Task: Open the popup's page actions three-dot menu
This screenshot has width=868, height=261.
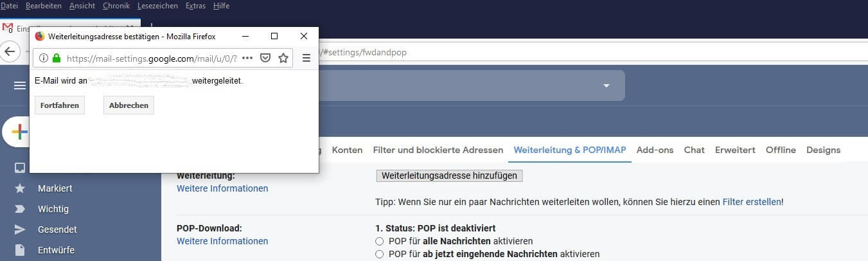Action: [247, 58]
